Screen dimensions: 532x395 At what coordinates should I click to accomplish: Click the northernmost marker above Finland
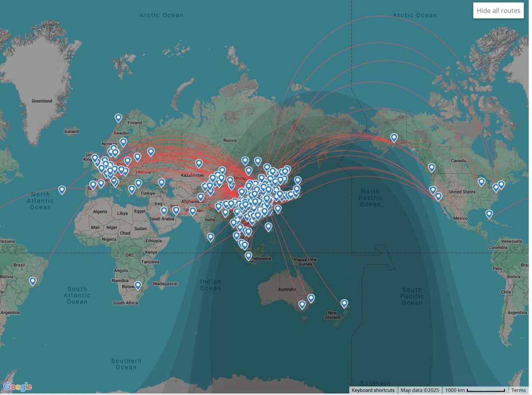118,118
